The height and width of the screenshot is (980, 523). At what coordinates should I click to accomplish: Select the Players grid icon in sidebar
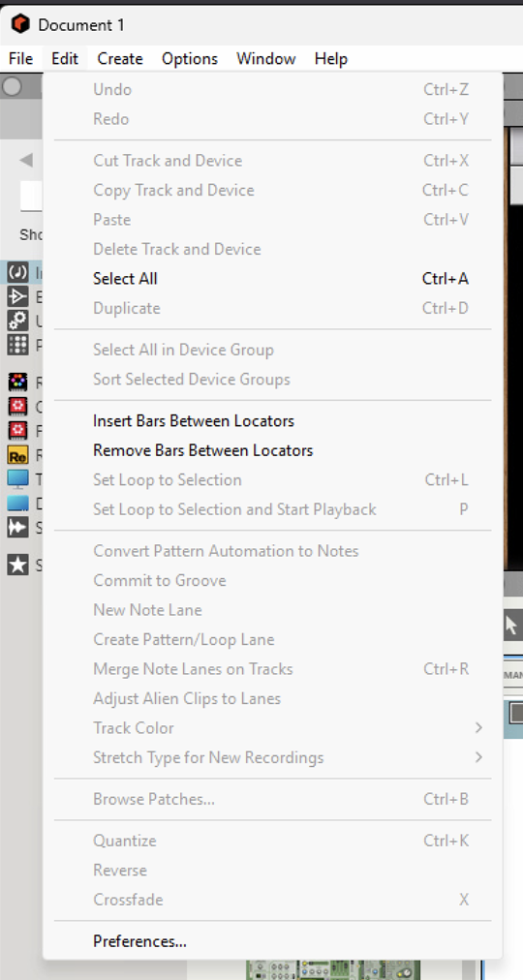(x=17, y=345)
